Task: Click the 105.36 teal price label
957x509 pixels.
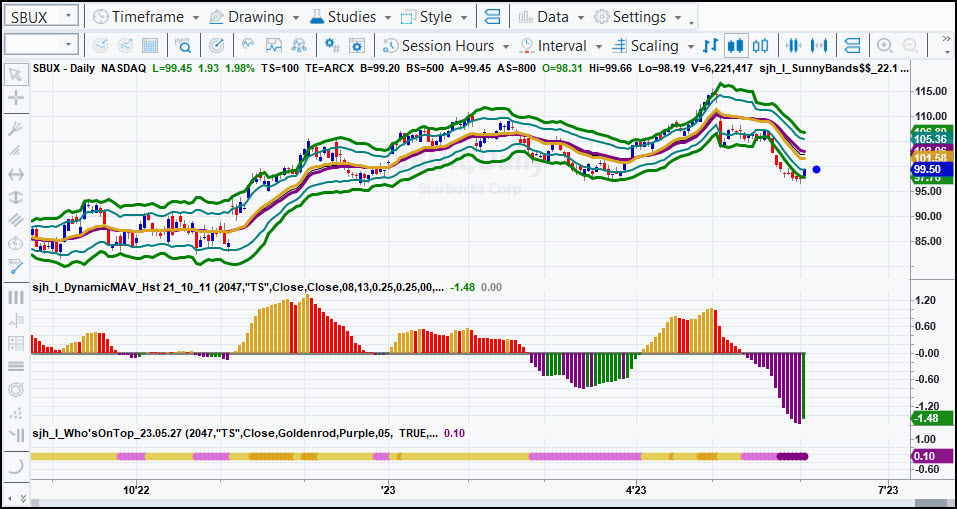Action: (932, 139)
